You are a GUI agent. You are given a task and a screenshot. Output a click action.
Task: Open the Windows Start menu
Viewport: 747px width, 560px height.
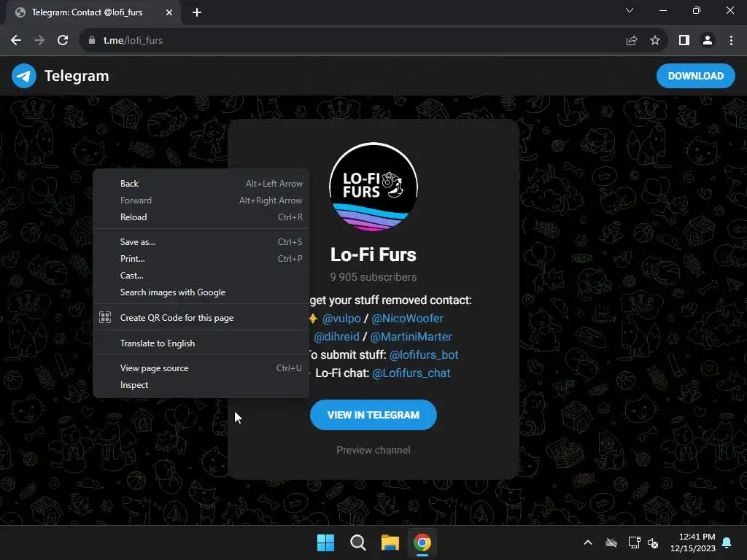(x=326, y=542)
